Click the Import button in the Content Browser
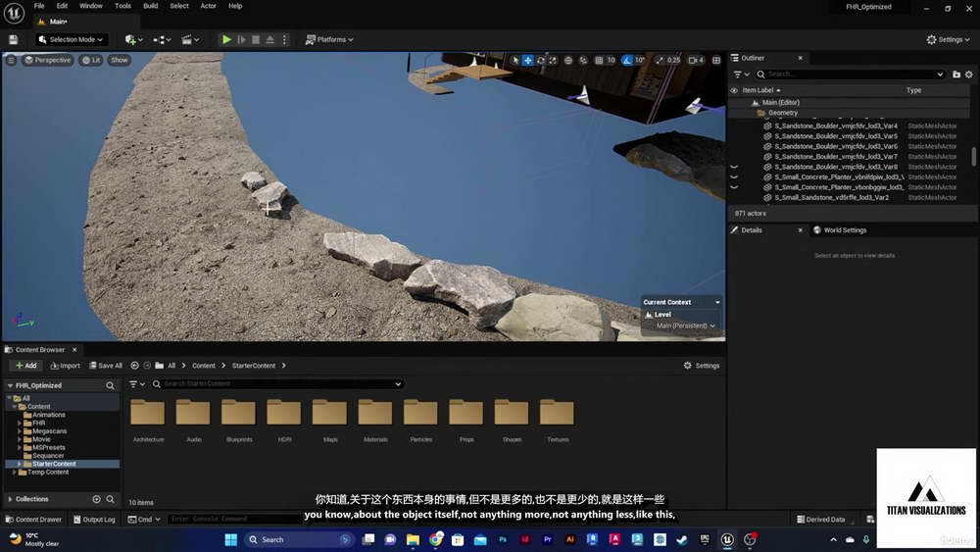Screen dimensions: 980x552 click(x=65, y=366)
